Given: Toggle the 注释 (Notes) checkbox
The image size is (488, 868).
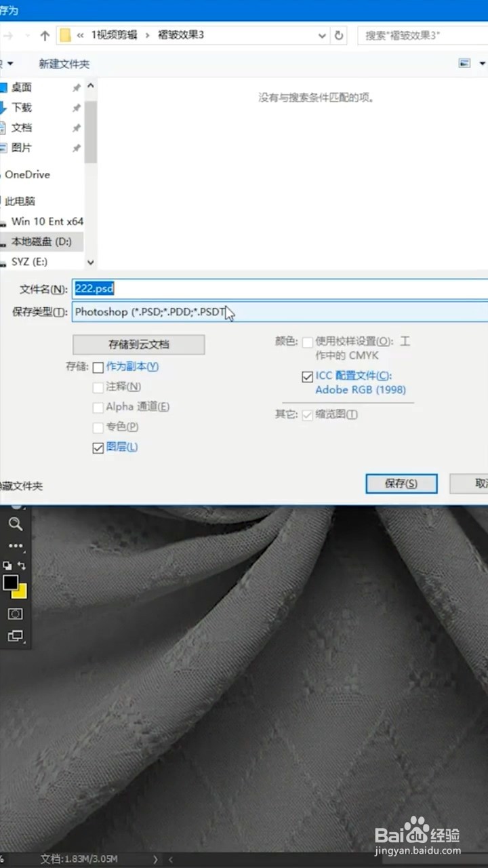Looking at the screenshot, I should pos(98,387).
